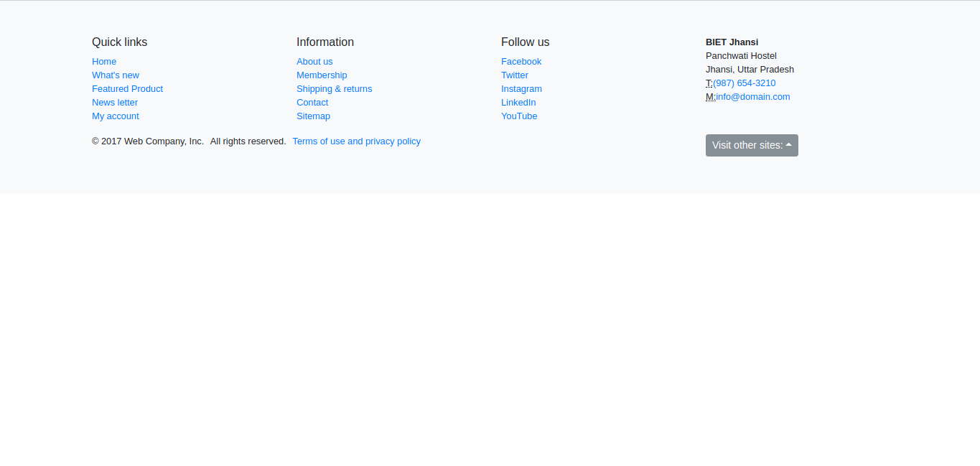Go to the What's new link
The image size is (980, 466).
coord(116,75)
